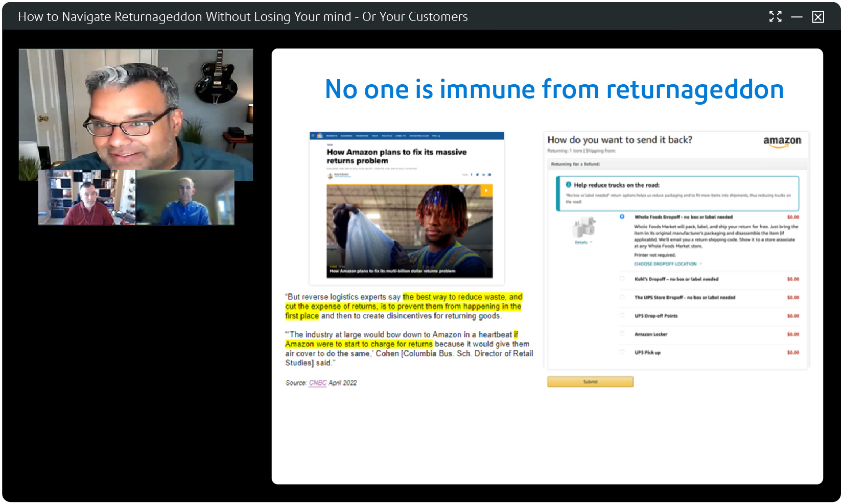Select UPS Drop-off Points radio option
843x504 pixels.
pyautogui.click(x=622, y=316)
